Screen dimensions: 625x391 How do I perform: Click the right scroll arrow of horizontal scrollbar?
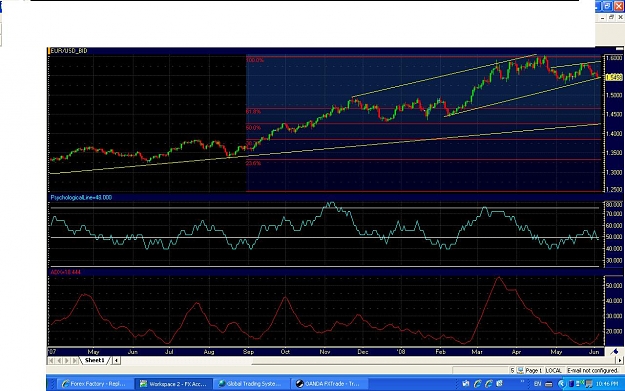click(x=619, y=360)
